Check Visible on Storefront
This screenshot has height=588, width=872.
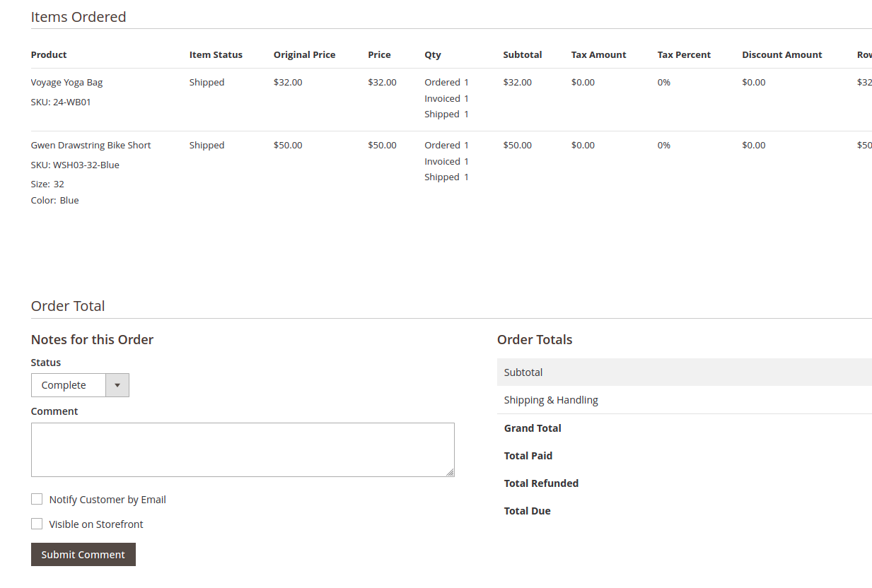pos(37,524)
